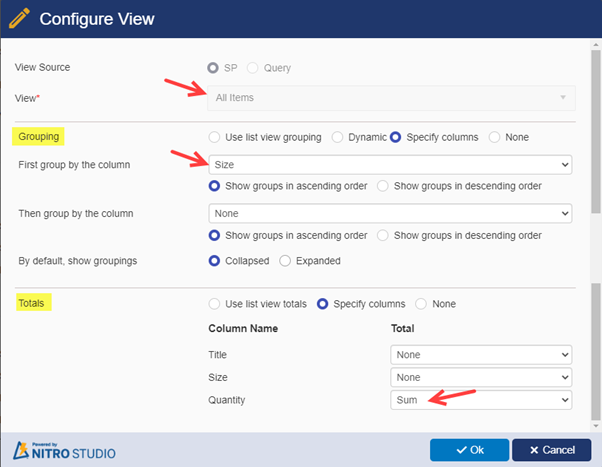Choose ascending order for first group
602x467 pixels.
(214, 186)
